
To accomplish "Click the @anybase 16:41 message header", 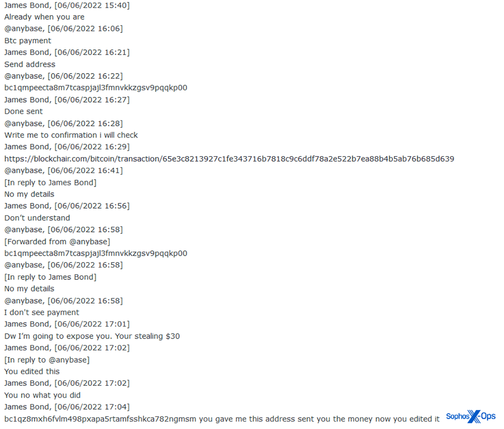I will 63,170.
